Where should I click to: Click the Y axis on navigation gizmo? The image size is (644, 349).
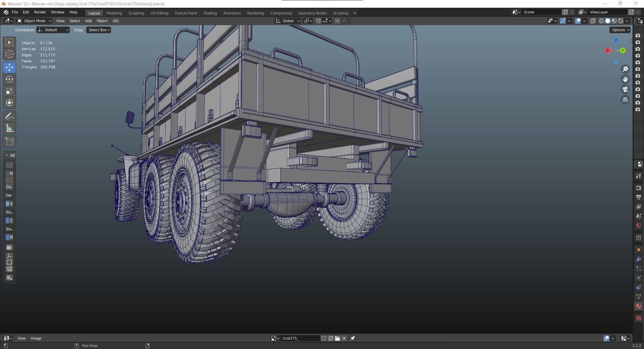[x=623, y=50]
